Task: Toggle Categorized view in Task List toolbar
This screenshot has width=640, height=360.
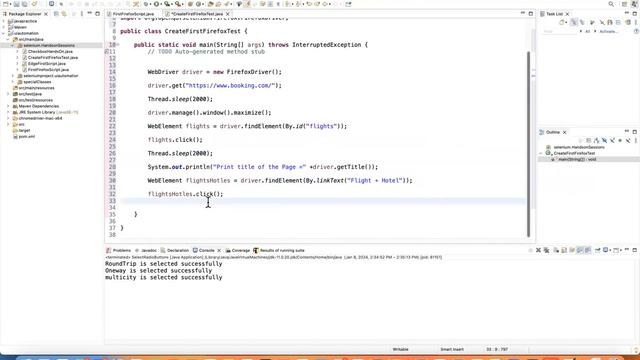Action: tap(574, 22)
